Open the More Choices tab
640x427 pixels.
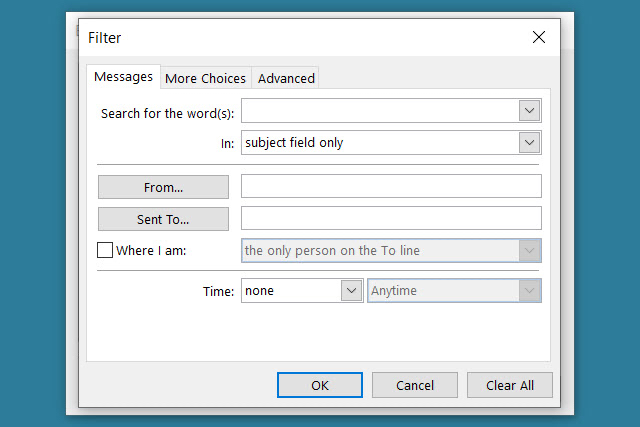click(205, 78)
